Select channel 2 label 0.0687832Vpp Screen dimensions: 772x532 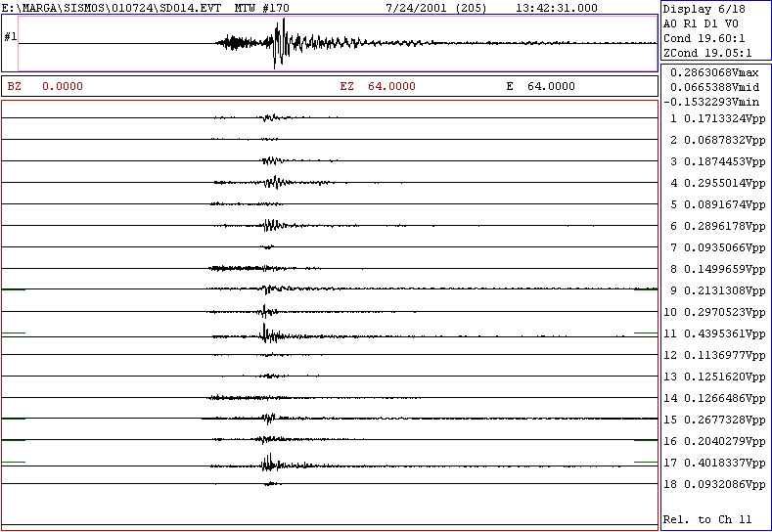(x=718, y=140)
